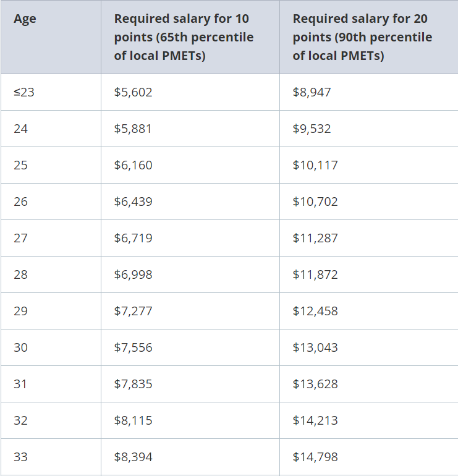Click the age 29 cell
Viewport: 458px width, 476px height.
(x=51, y=311)
